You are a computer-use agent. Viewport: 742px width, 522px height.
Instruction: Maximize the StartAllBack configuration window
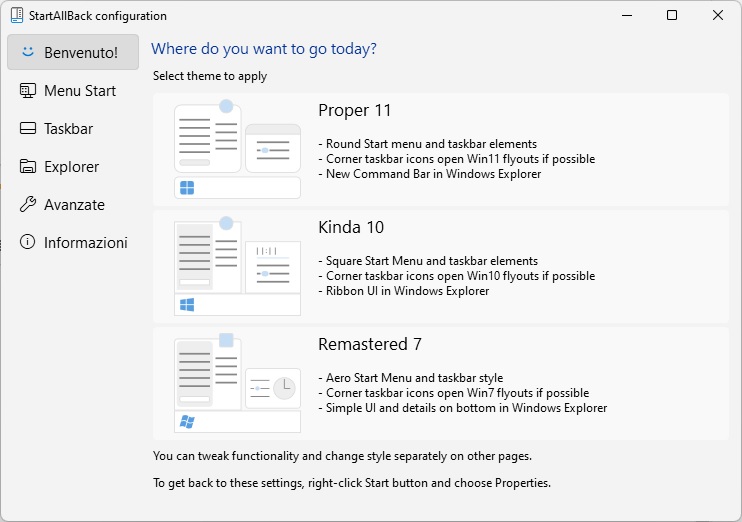(671, 15)
